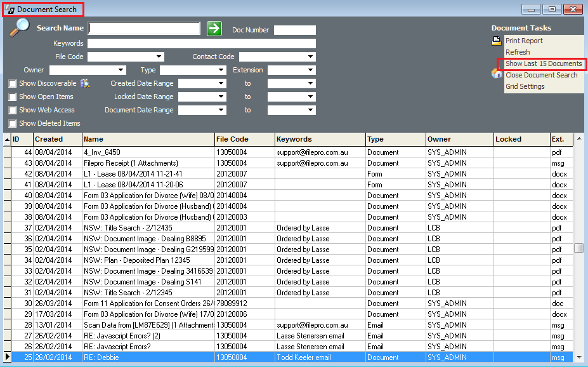Click file code 20140004 in ID 40 row
This screenshot has height=367, width=588.
(244, 196)
